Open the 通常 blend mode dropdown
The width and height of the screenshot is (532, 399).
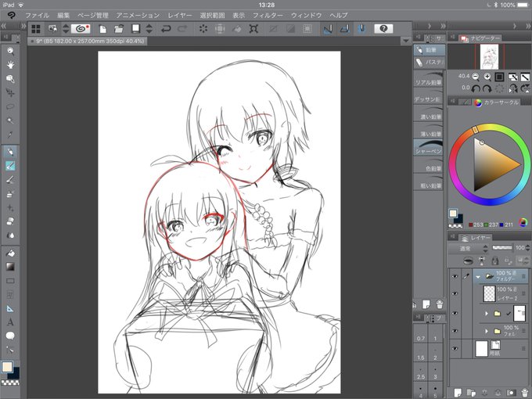469,248
